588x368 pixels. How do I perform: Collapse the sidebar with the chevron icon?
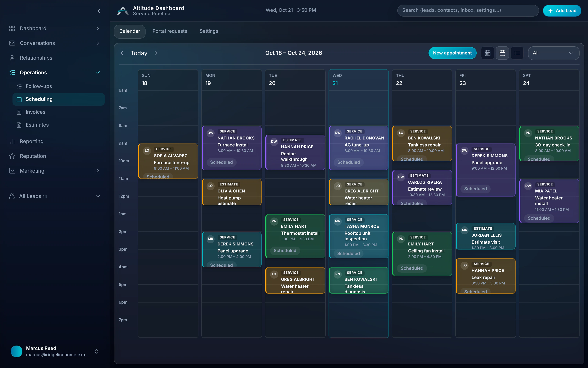coord(99,11)
